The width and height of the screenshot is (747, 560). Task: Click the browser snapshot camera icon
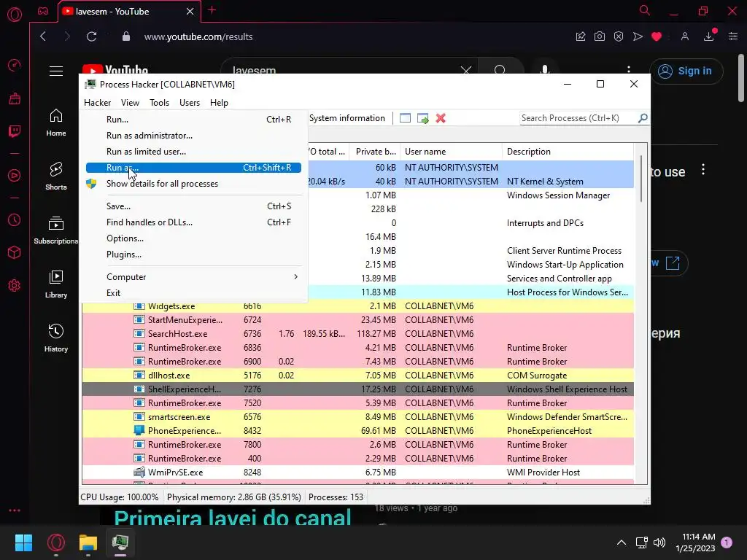[x=600, y=36]
